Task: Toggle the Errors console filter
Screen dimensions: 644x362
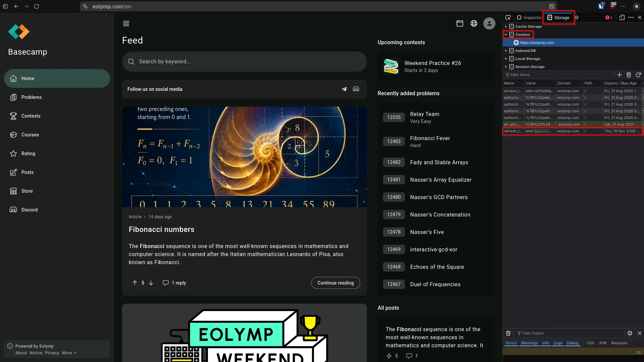Action: pyautogui.click(x=511, y=343)
